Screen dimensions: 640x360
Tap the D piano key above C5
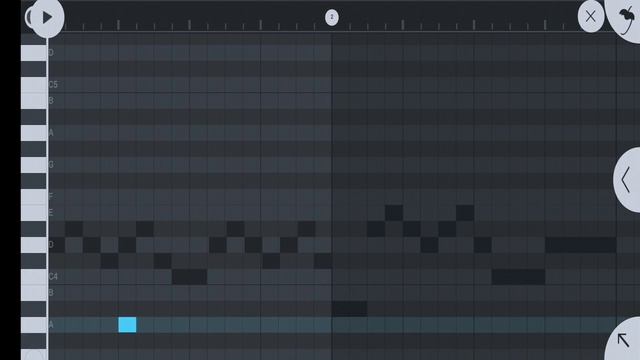click(x=33, y=53)
